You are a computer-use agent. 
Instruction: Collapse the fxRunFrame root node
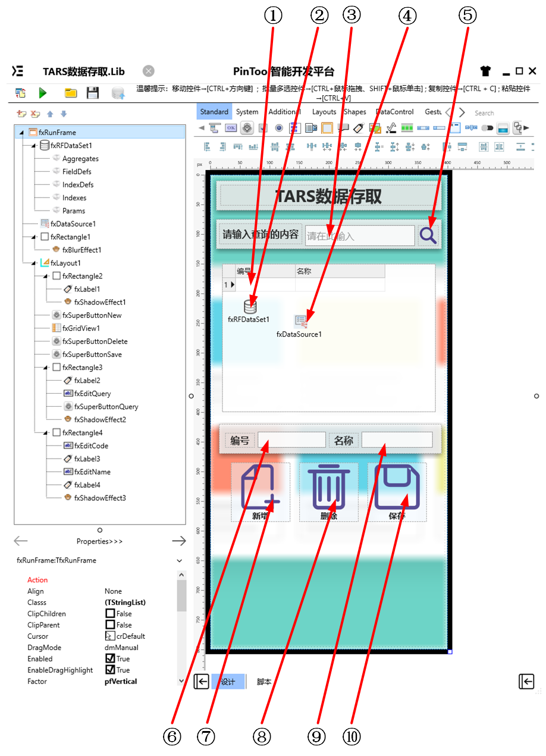click(22, 133)
